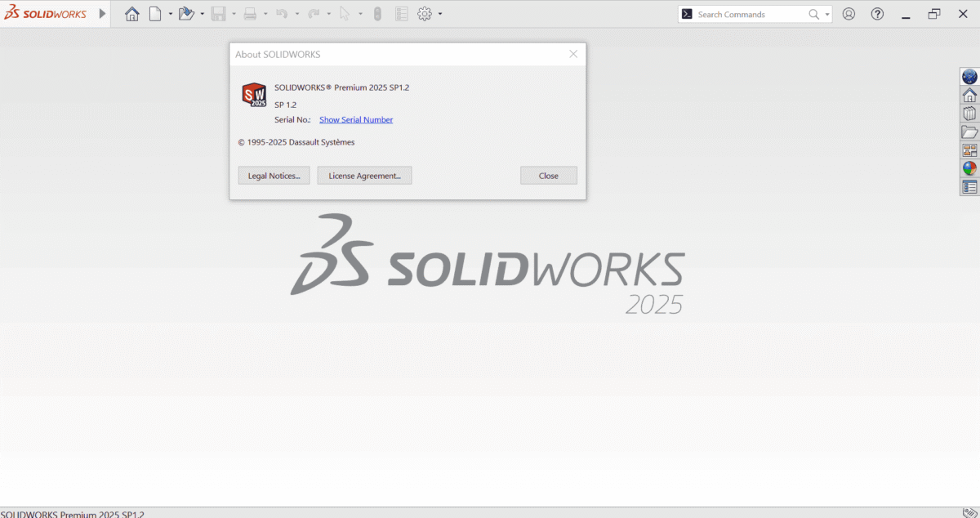Expand the SOLIDWORKS menu arrow
The width and height of the screenshot is (980, 518).
point(102,14)
